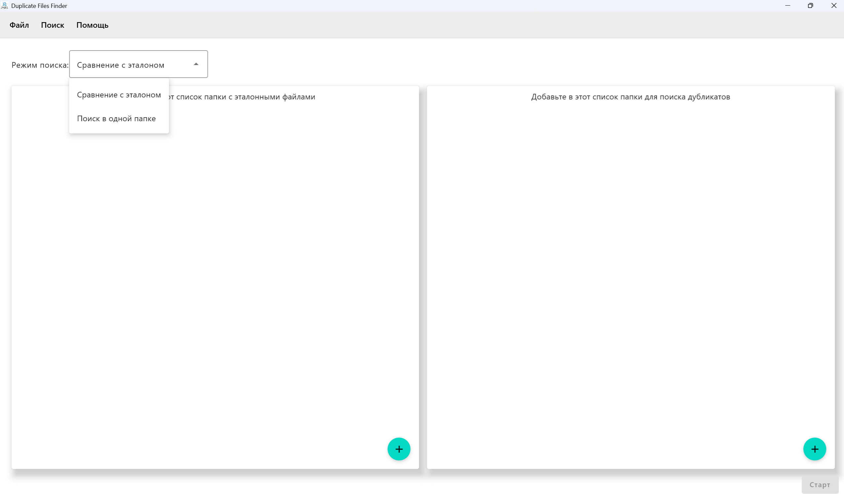Click hint text about searching for duplicates
The image size is (844, 504).
coord(630,97)
